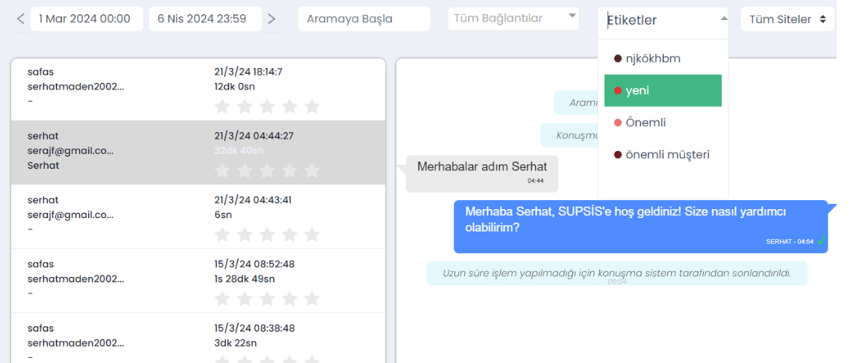
Task: Click second star of 08:52:48 conversation
Action: (x=245, y=299)
